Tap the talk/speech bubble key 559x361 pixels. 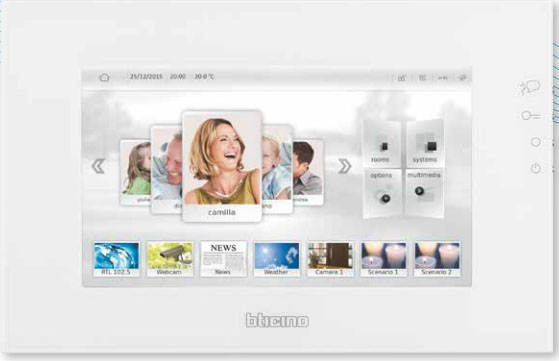[x=529, y=87]
